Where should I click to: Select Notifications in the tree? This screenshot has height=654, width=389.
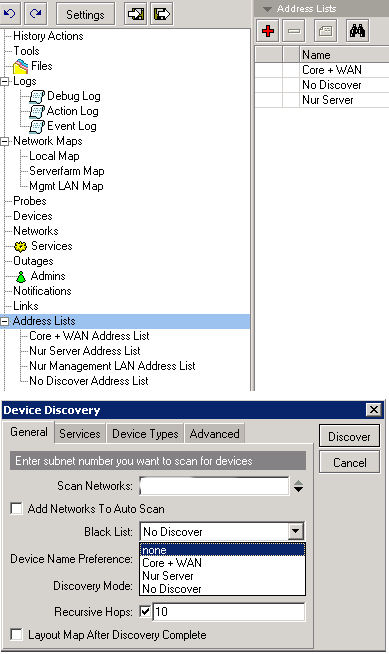point(42,291)
